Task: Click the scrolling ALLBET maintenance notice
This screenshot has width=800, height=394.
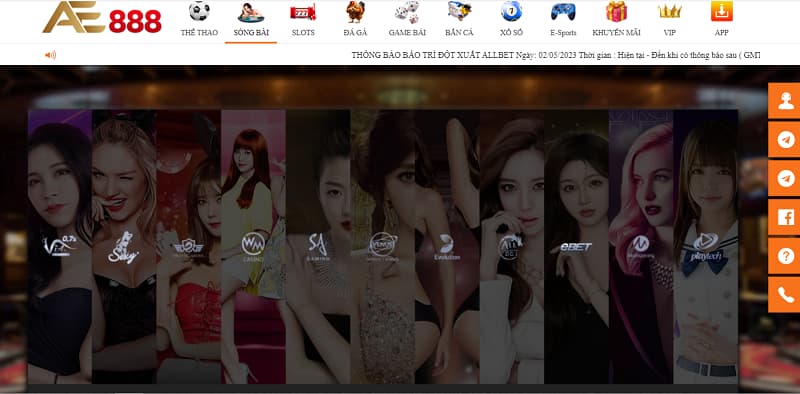Action: coord(556,55)
